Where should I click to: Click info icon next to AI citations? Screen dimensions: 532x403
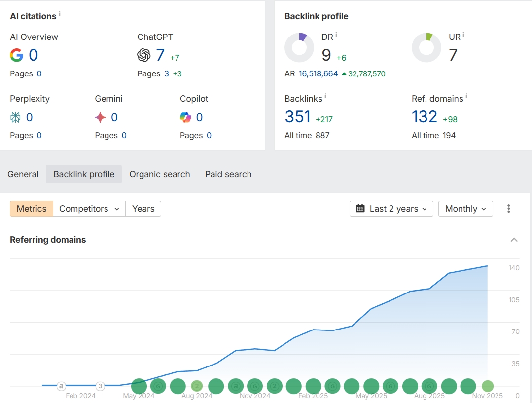60,14
